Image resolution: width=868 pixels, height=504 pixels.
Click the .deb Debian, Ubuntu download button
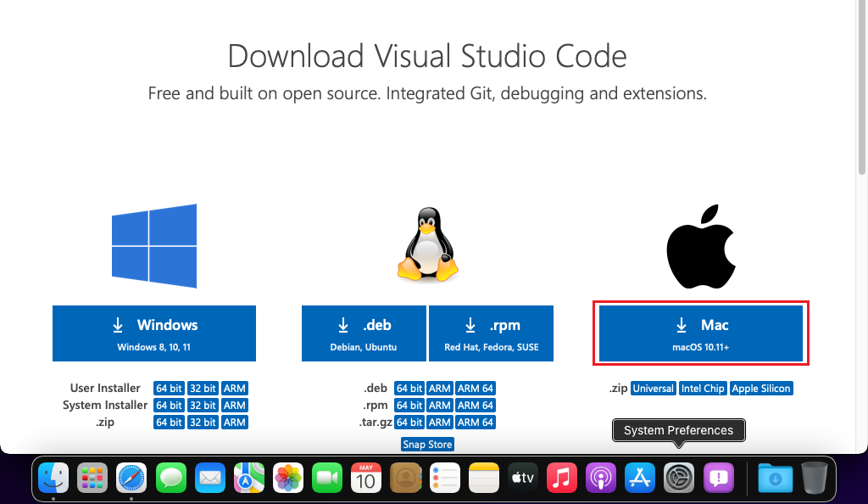[x=364, y=333]
